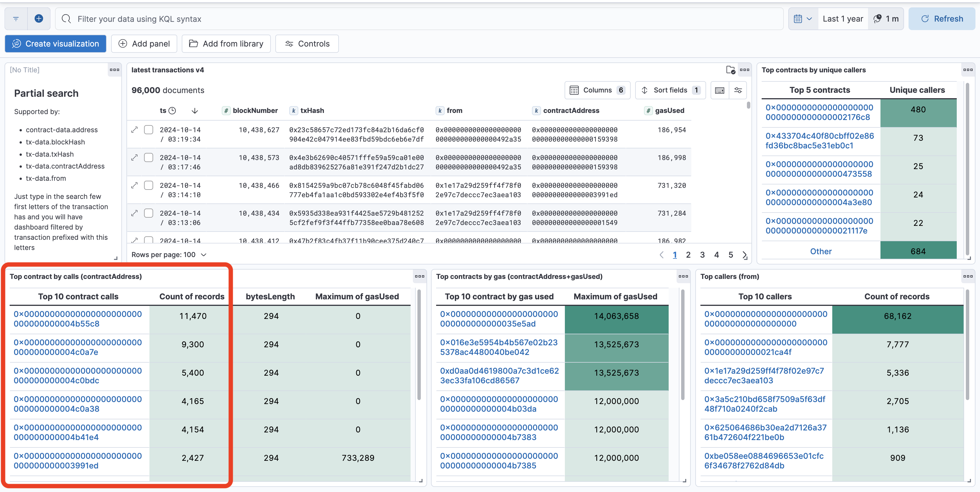Screen dimensions: 980x492
Task: Click the Maximum of gasUsed header in gas panel
Action: coord(615,297)
